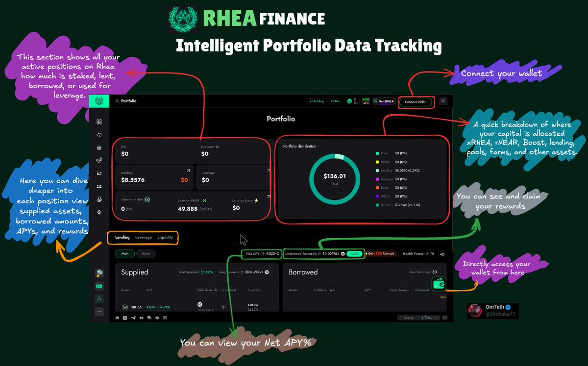Click the Net APY info icon
The height and width of the screenshot is (366, 588).
coord(264,254)
